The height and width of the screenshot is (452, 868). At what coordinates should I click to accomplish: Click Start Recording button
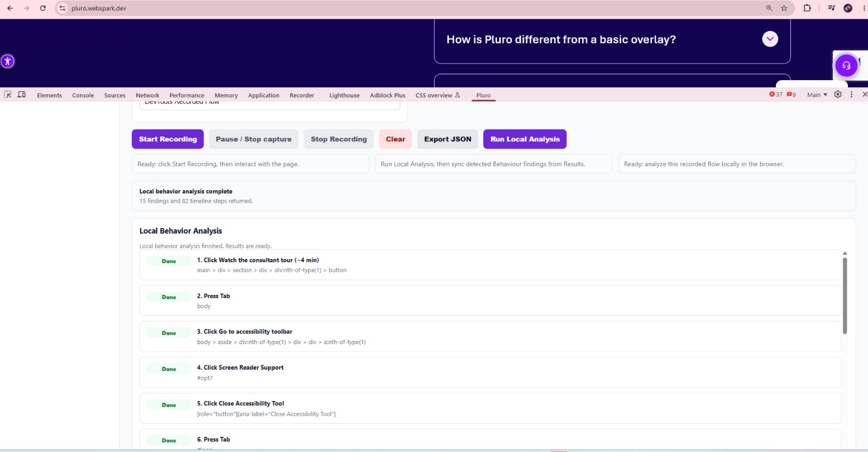coord(168,139)
